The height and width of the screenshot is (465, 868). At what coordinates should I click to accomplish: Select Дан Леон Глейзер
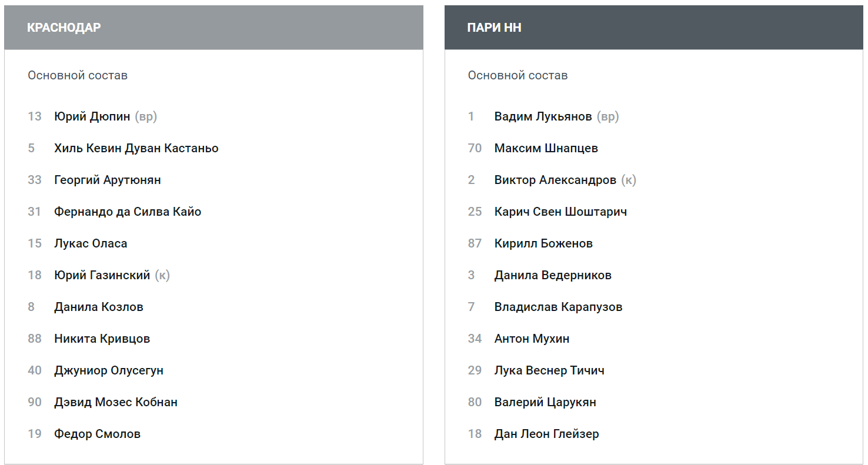pyautogui.click(x=546, y=434)
